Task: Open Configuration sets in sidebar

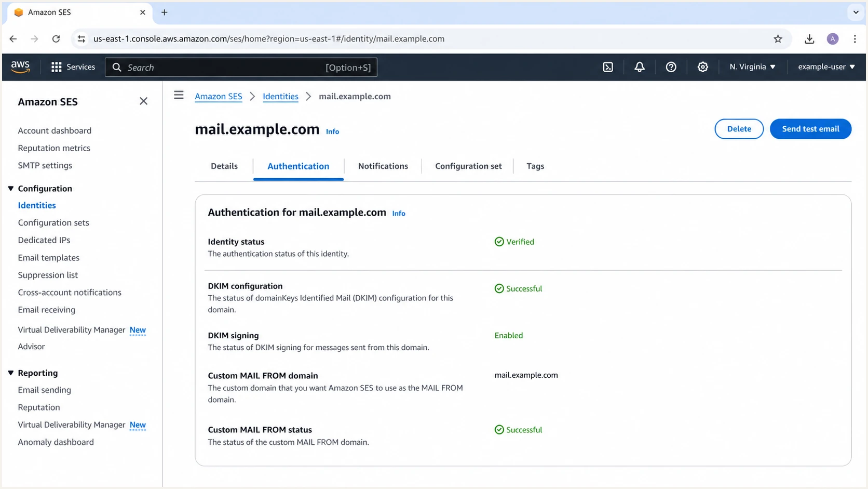Action: point(53,223)
